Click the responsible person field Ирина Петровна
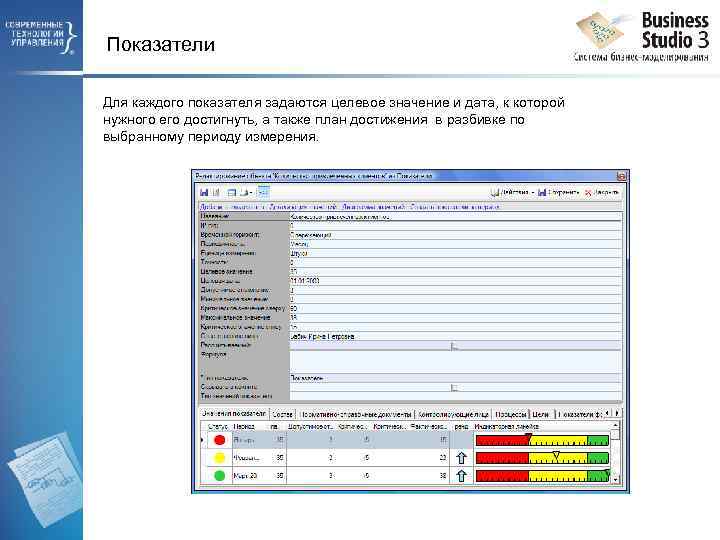 click(456, 336)
